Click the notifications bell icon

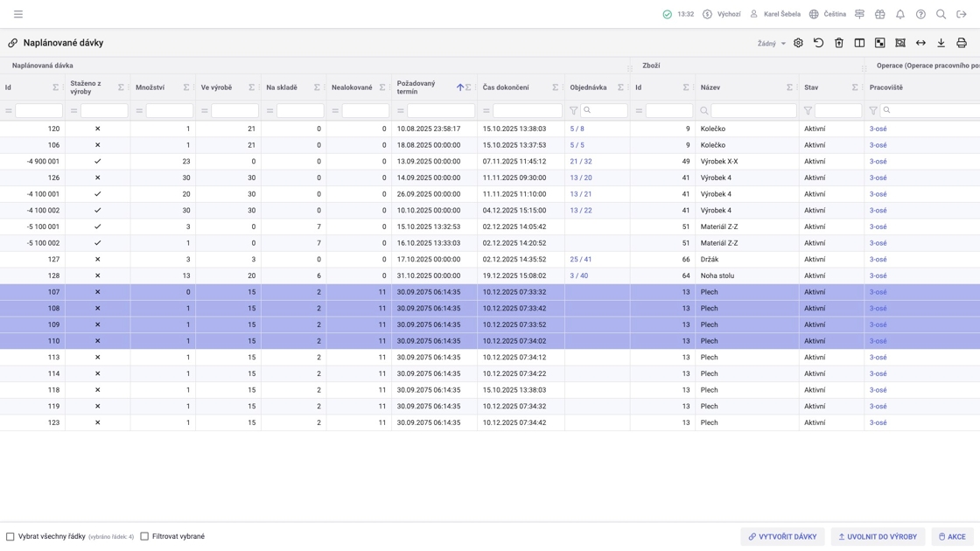coord(899,14)
